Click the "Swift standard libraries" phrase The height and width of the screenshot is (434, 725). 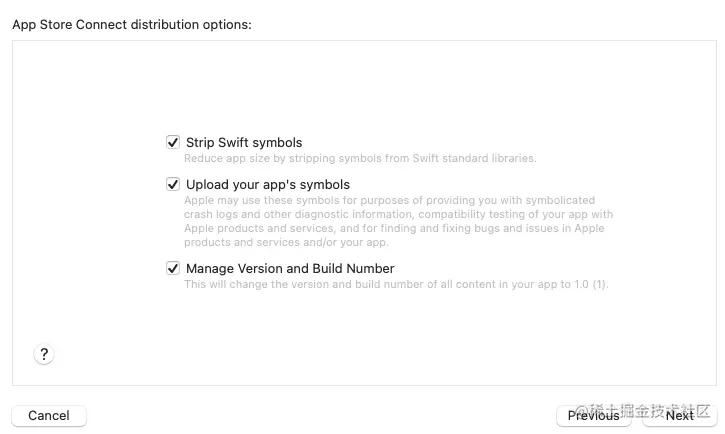pos(476,158)
